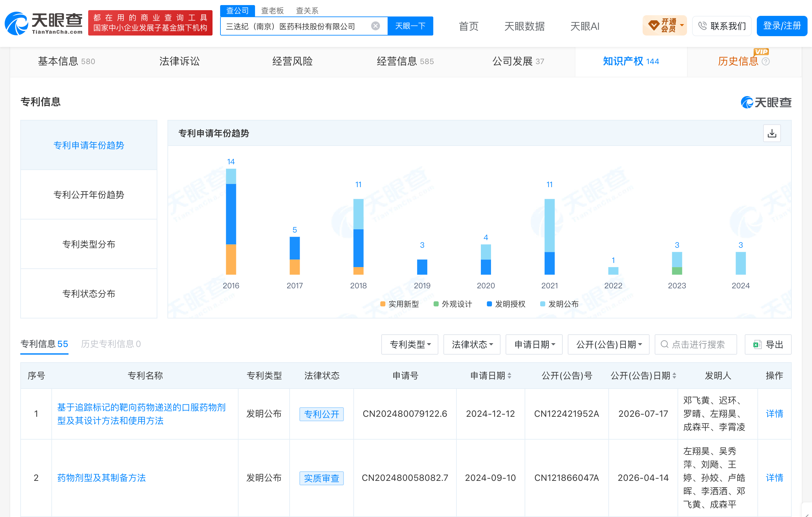Viewport: 812px width, 517px height.
Task: Open the 申请日期 filter dropdown
Action: click(534, 344)
